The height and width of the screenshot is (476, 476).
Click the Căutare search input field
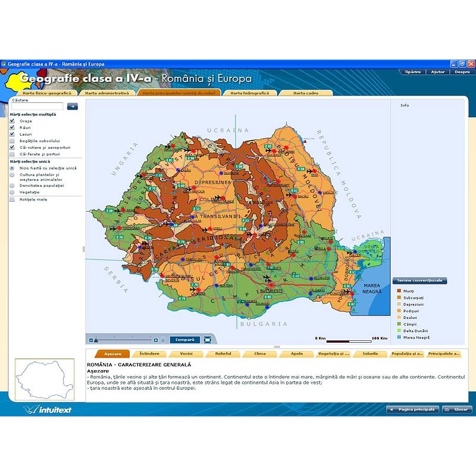tap(37, 107)
